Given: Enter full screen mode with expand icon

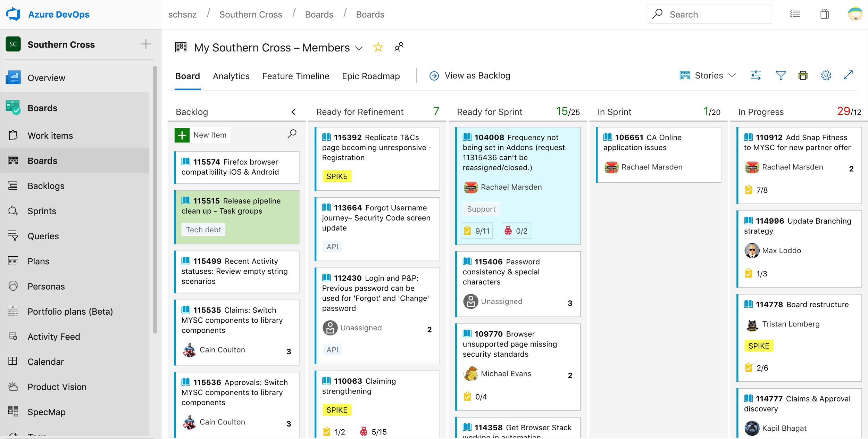Looking at the screenshot, I should [x=848, y=75].
